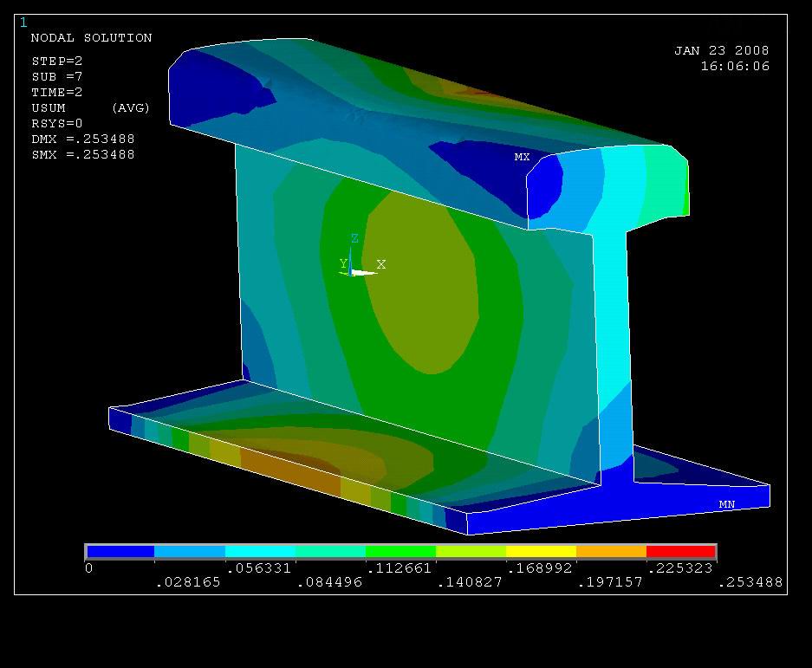Click the legend value .112661
The image size is (812, 668).
coord(400,568)
